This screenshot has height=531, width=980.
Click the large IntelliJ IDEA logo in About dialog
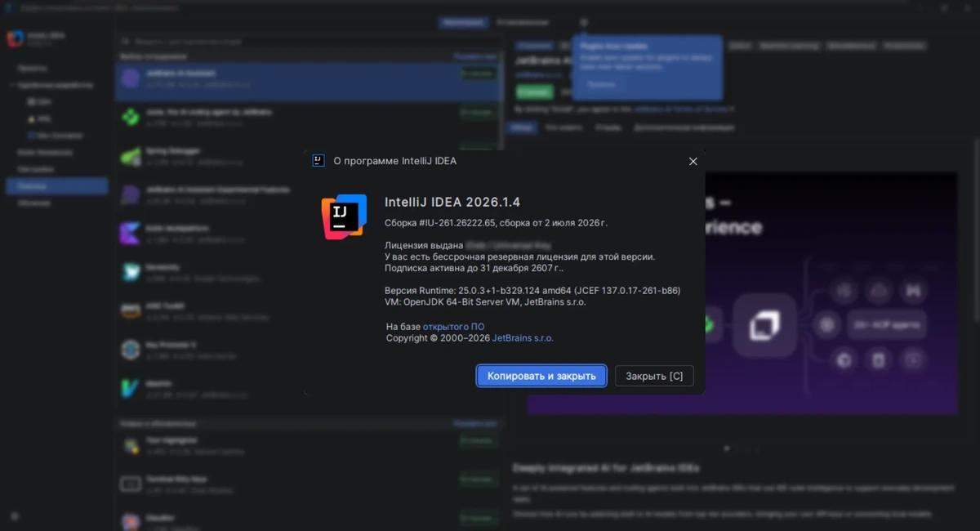[x=344, y=216]
